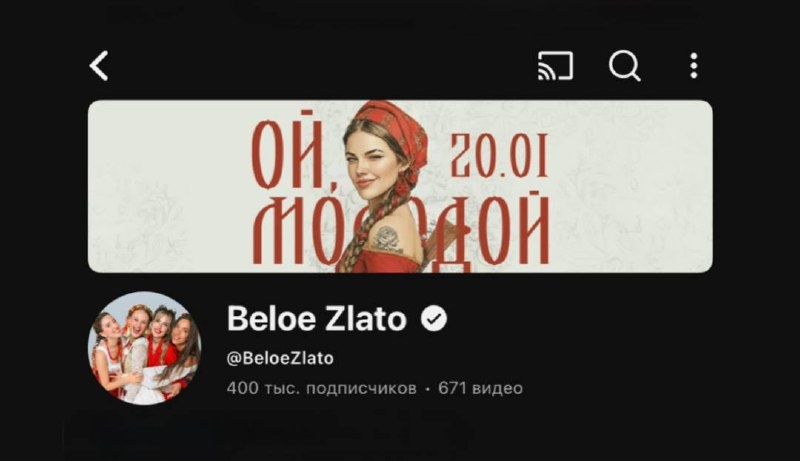Go back using the left arrow

click(x=99, y=66)
